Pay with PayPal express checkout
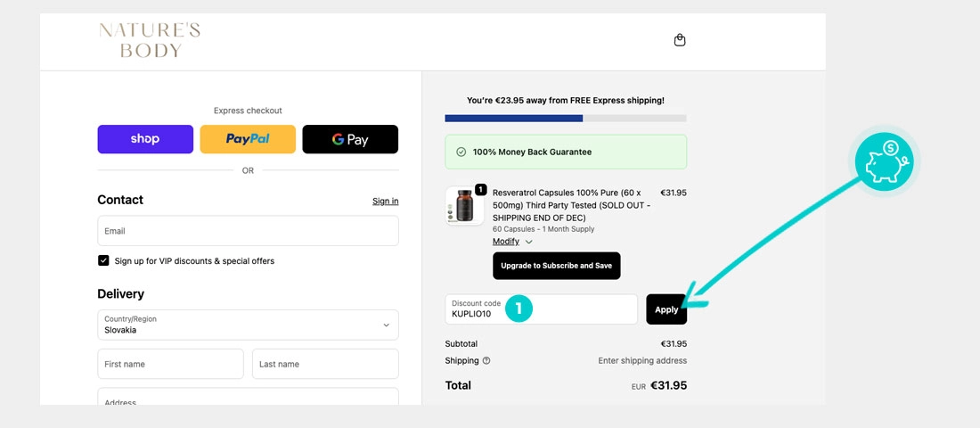The height and width of the screenshot is (428, 980). click(248, 139)
